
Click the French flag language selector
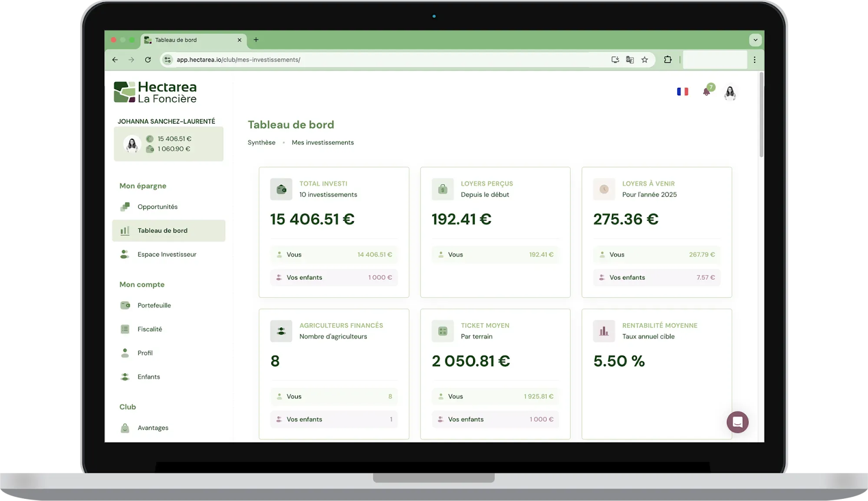point(682,92)
